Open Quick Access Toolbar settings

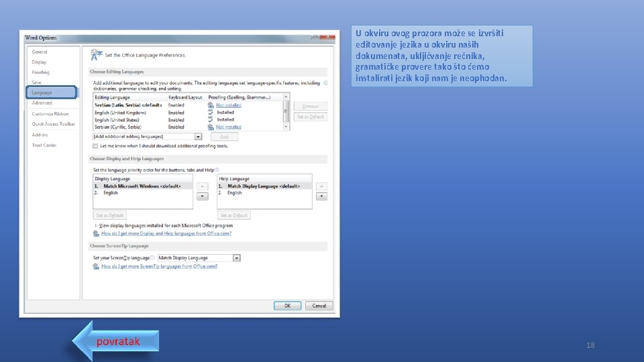pos(54,124)
